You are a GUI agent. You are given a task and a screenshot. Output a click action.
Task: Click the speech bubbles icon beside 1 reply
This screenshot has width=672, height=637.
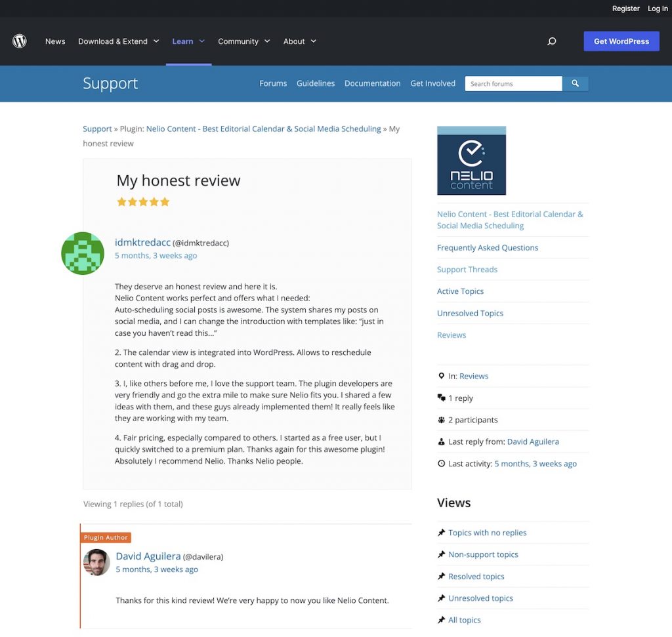tap(441, 398)
